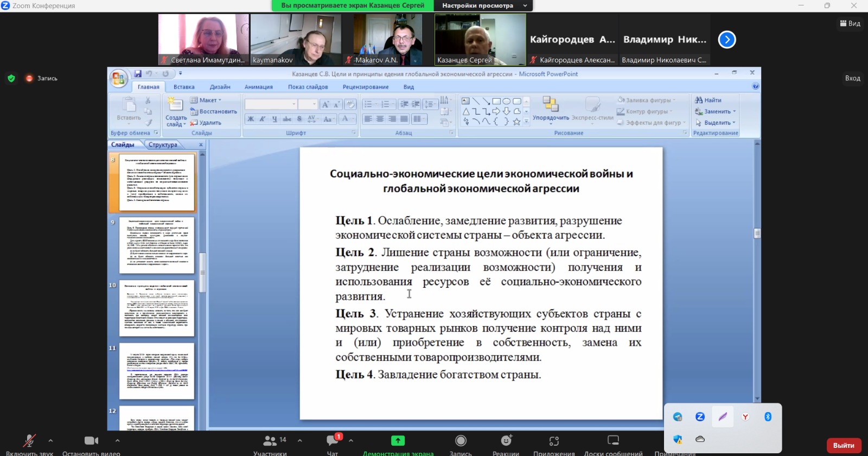Select slide 10 thumbnail in slides pane
868x456 pixels.
(x=156, y=308)
